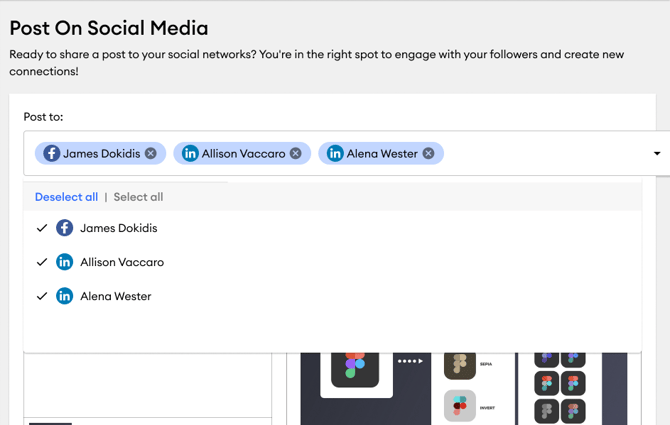Uncheck the Allison Vaccaro checkmark
This screenshot has width=670, height=425.
point(42,262)
